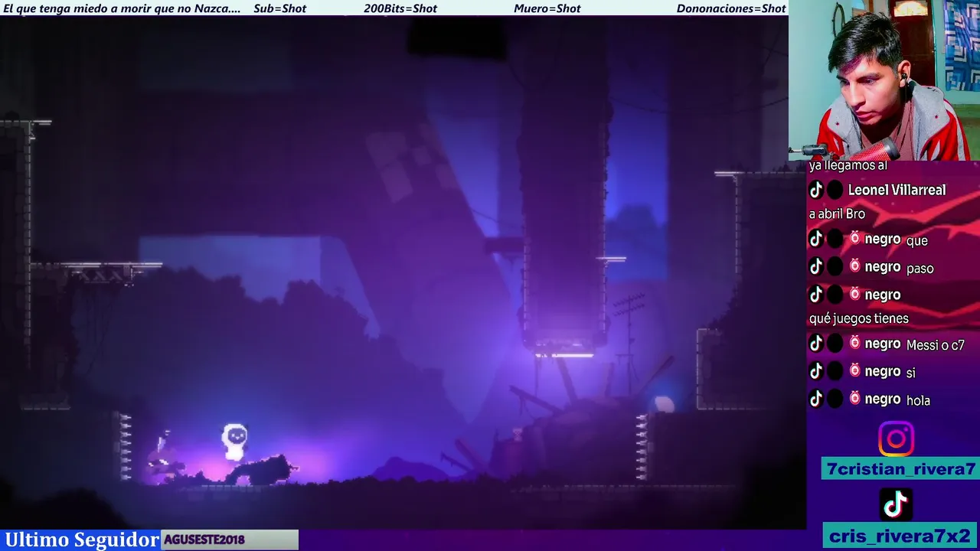Click the red badge icon in "Messi o c7" row
Viewport: 980px width, 551px height.
(854, 344)
